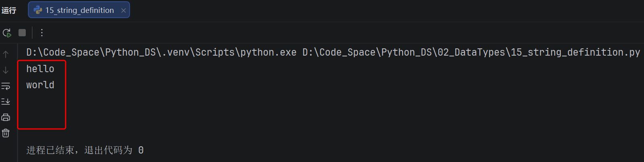Click the stop process square icon
The image size is (644, 162).
pos(22,33)
